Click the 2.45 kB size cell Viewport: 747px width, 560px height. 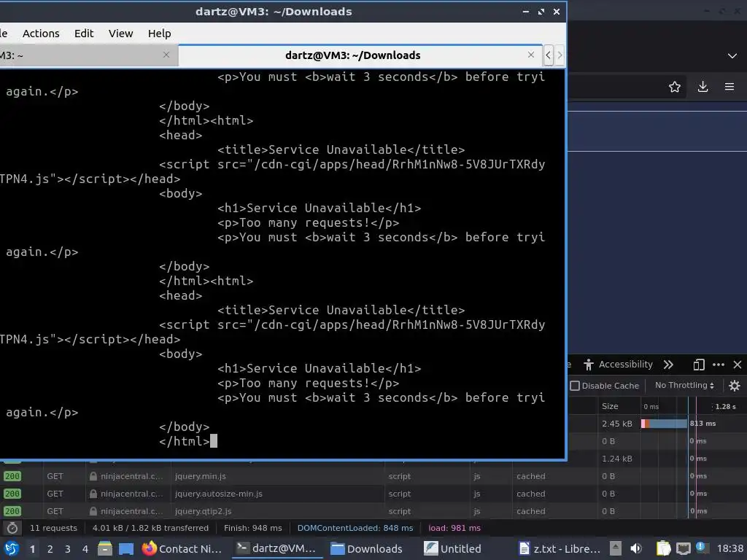(x=617, y=424)
